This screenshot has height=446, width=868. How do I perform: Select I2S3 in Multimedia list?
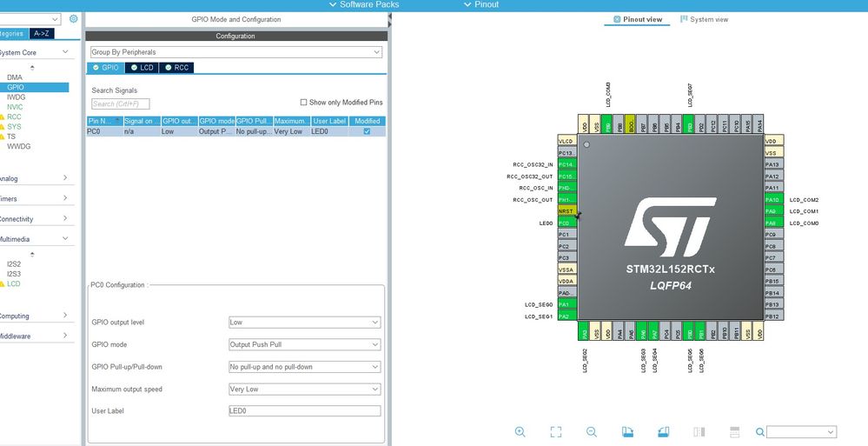tap(14, 274)
